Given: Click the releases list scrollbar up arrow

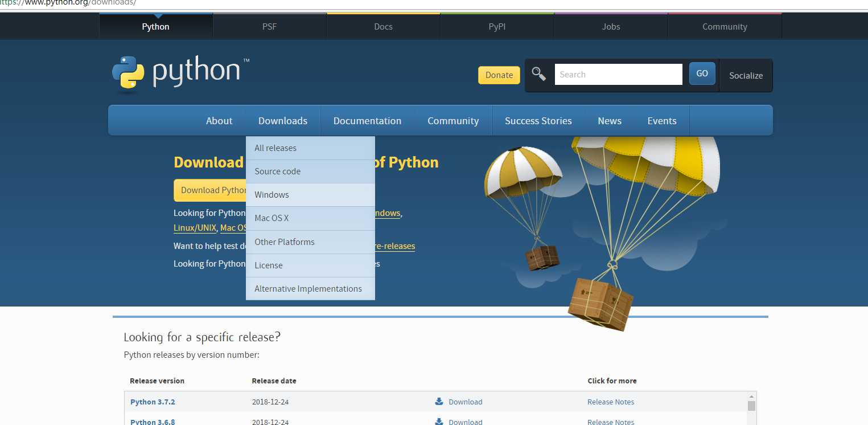Looking at the screenshot, I should click(x=751, y=396).
